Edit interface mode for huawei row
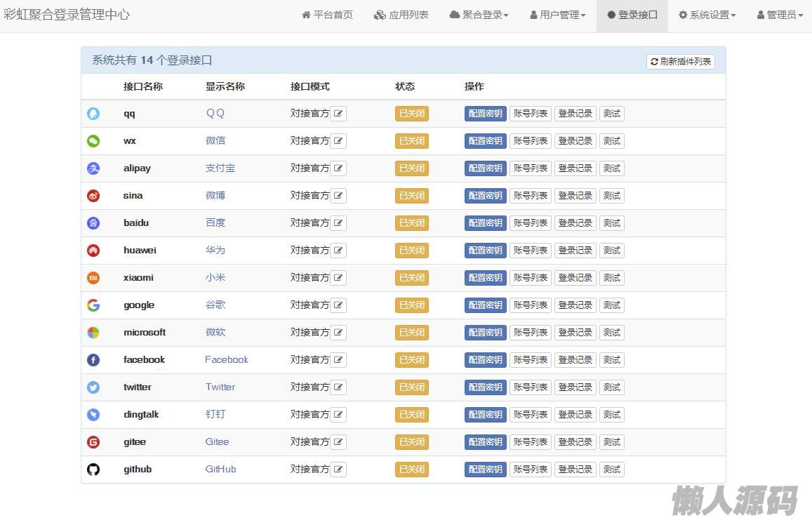The width and height of the screenshot is (812, 525). point(338,251)
